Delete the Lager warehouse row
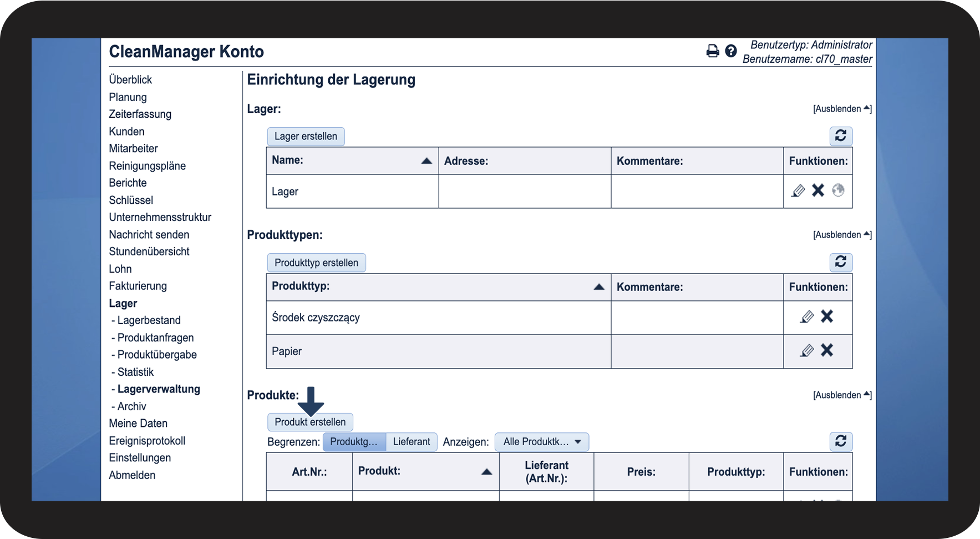Image resolution: width=980 pixels, height=539 pixels. (x=818, y=191)
